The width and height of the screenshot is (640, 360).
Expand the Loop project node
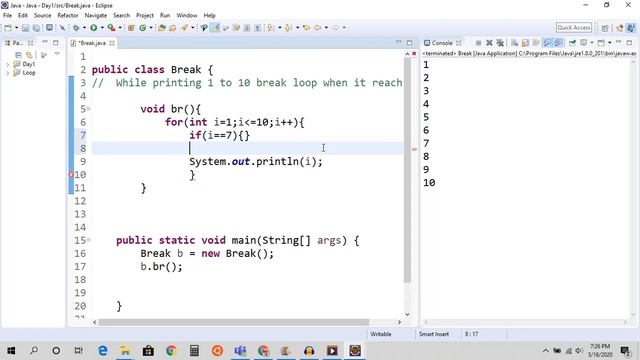pyautogui.click(x=8, y=73)
